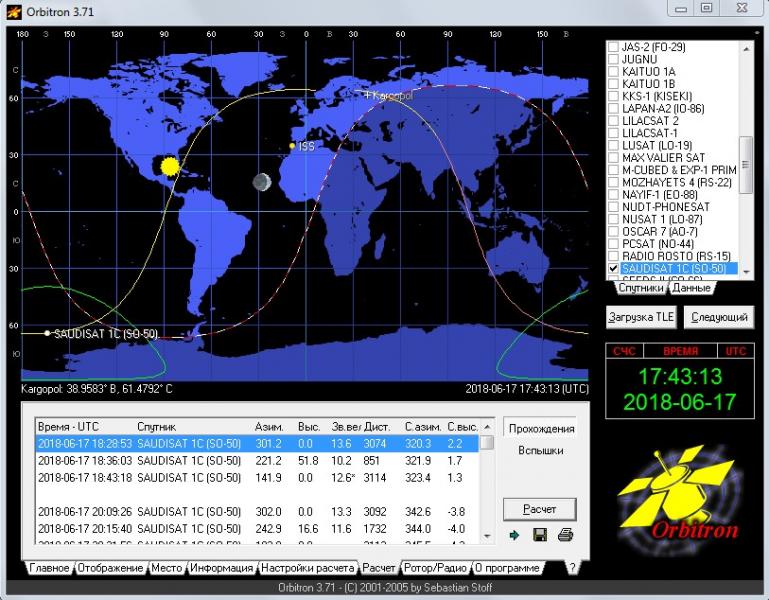Click the Sun icon on the map
This screenshot has height=600, width=769.
pyautogui.click(x=169, y=165)
